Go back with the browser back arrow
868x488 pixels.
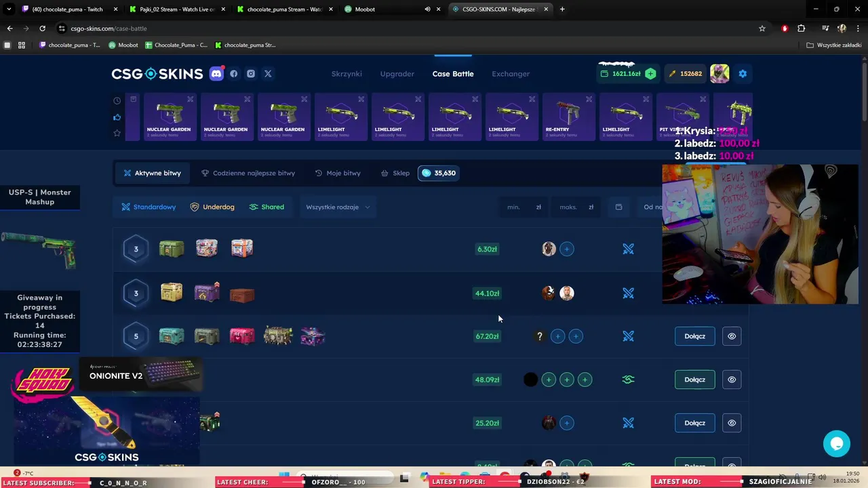pos(9,28)
